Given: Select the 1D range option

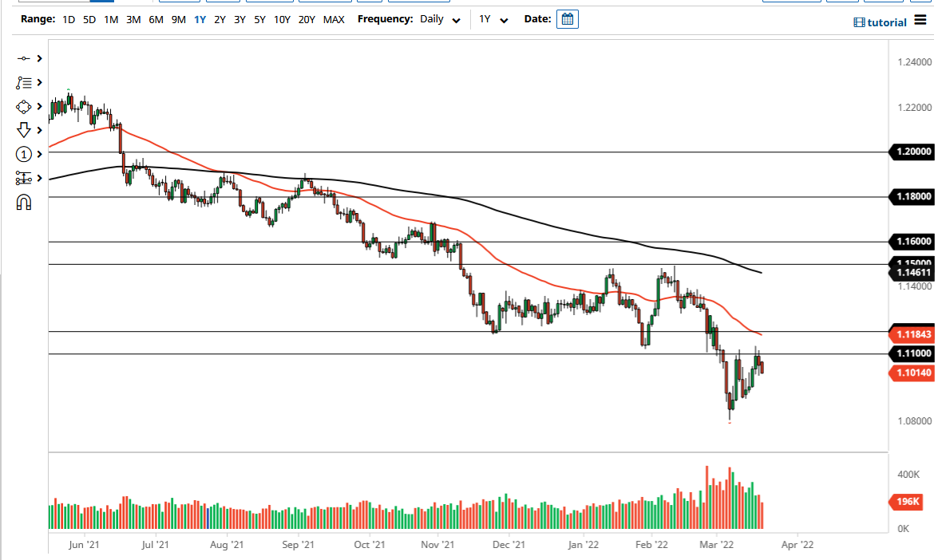Looking at the screenshot, I should [68, 19].
